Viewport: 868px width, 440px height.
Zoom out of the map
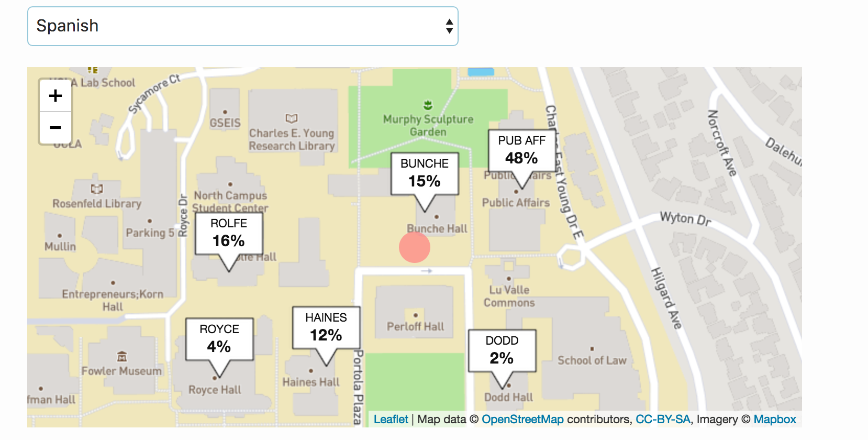[55, 128]
